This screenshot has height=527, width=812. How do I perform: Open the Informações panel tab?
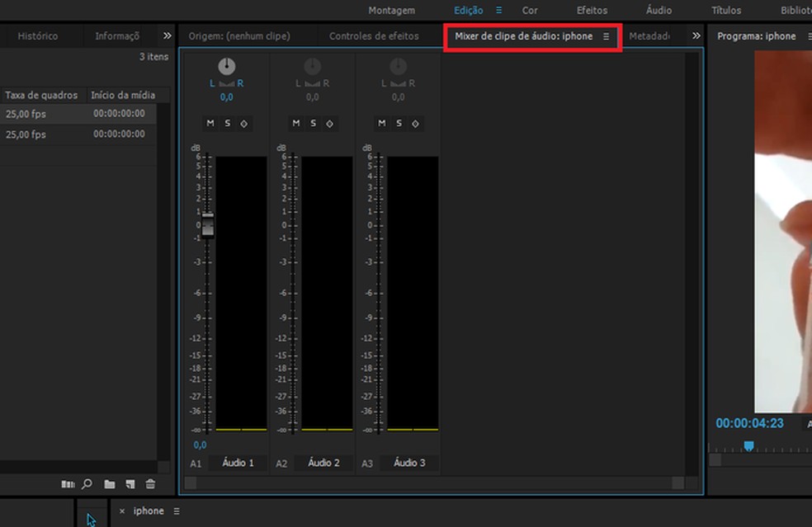point(117,36)
